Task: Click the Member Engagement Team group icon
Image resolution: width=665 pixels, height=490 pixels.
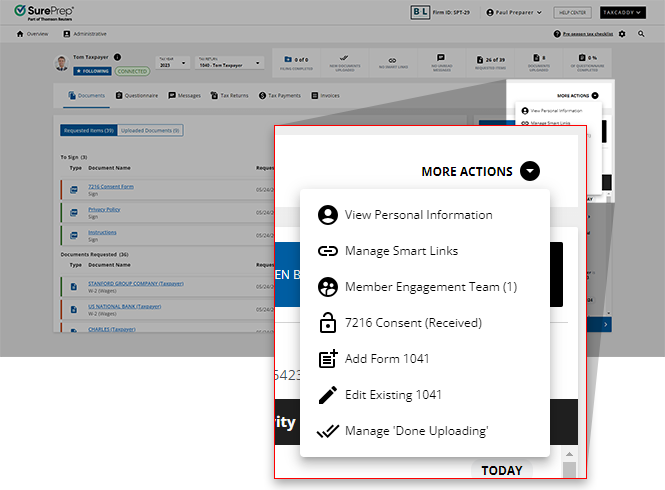Action: coord(328,287)
